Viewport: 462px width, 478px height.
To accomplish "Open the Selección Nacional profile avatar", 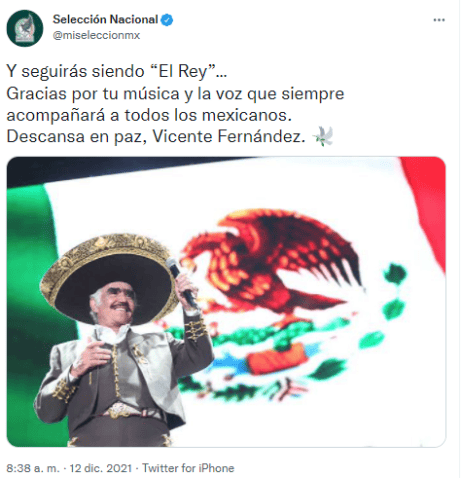I will point(25,28).
